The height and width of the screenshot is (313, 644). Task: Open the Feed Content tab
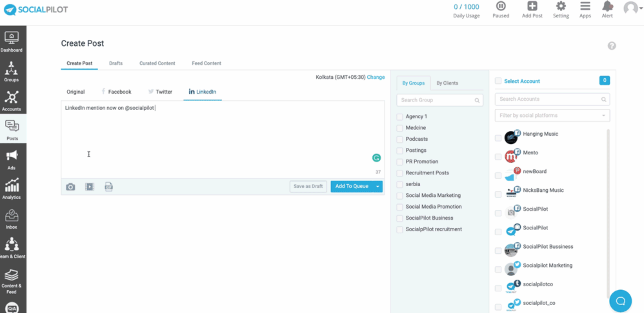click(x=206, y=63)
